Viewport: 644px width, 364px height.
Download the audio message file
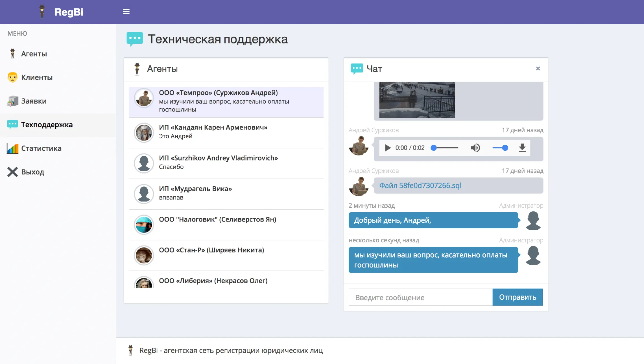point(522,148)
